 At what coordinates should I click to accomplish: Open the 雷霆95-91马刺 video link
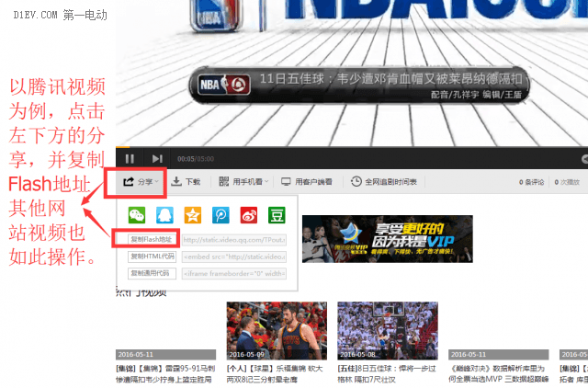(x=165, y=373)
